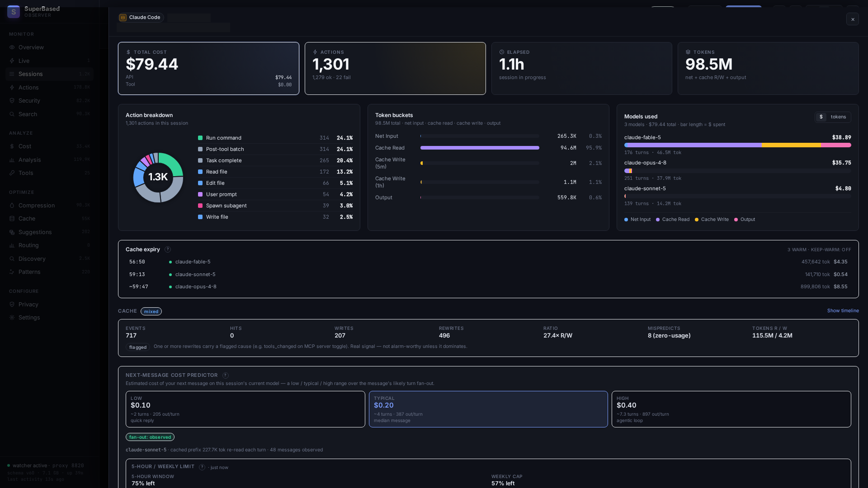Viewport: 868px width, 488px height.
Task: Click the fan-out: observed badge
Action: point(150,437)
